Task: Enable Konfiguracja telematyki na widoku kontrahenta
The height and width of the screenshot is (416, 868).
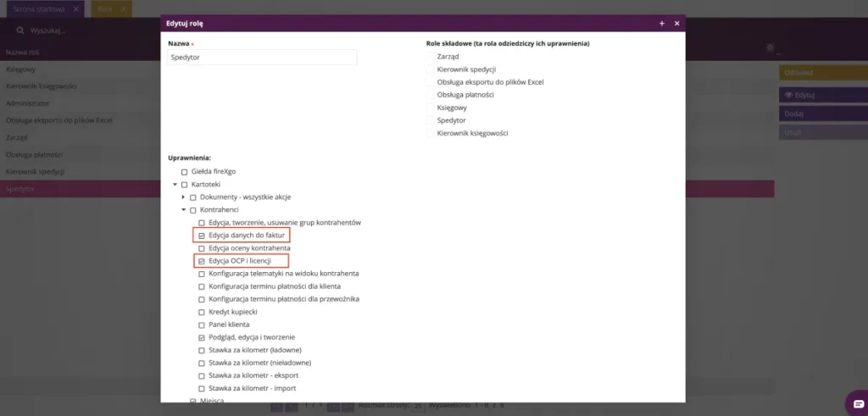Action: [202, 274]
